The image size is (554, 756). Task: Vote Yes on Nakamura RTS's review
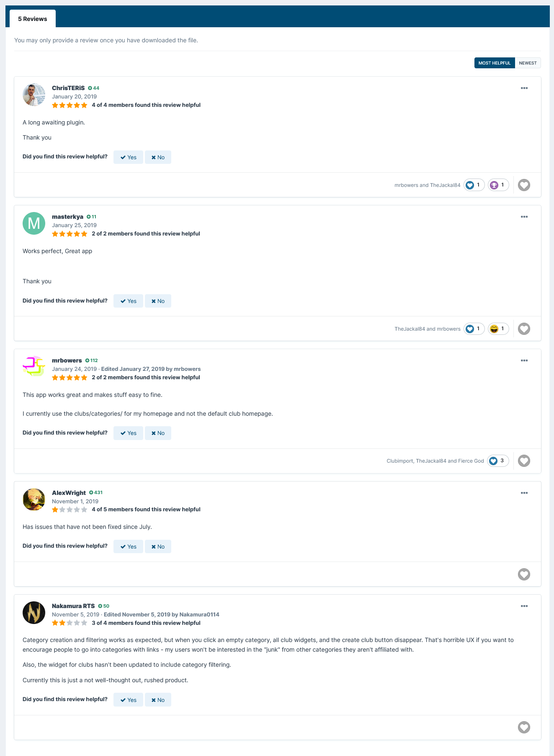(128, 700)
